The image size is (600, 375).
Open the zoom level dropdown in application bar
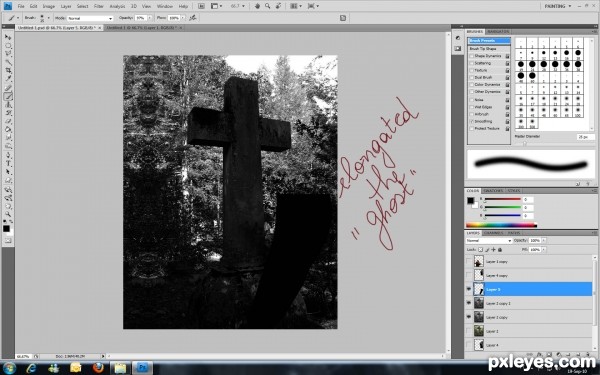point(243,6)
